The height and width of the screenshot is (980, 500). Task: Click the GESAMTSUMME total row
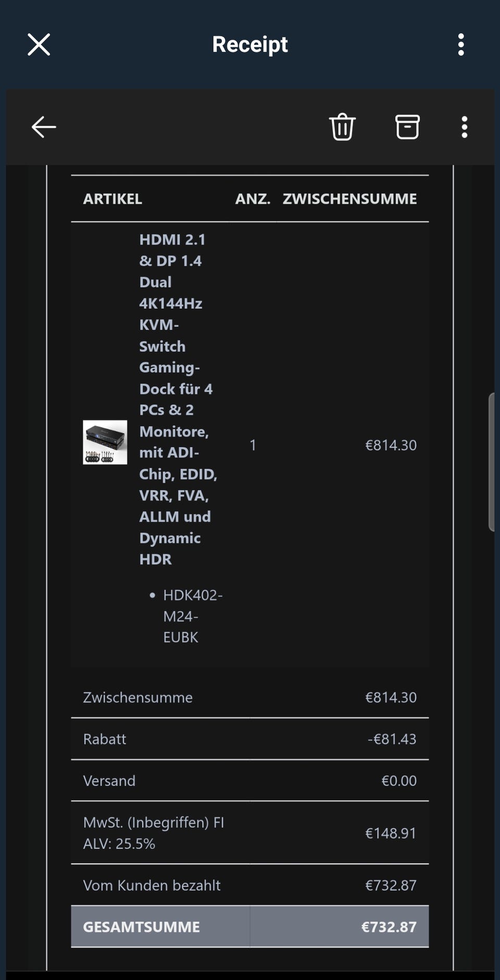click(250, 927)
